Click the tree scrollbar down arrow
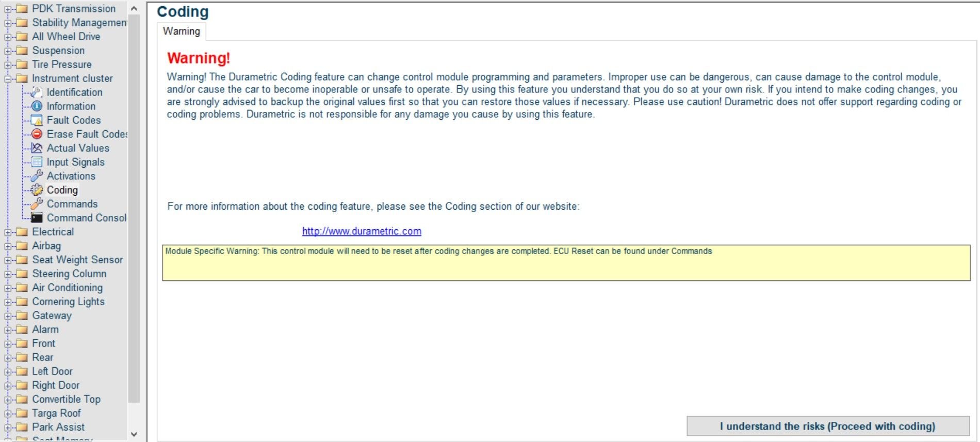 tap(134, 434)
